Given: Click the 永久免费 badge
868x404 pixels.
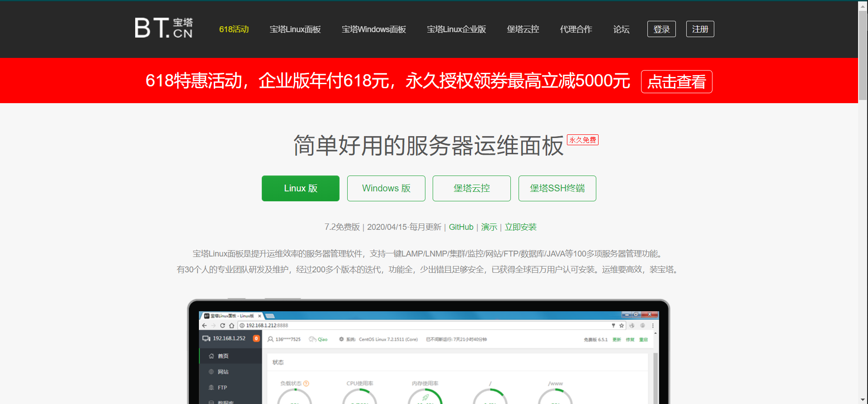Looking at the screenshot, I should [583, 140].
